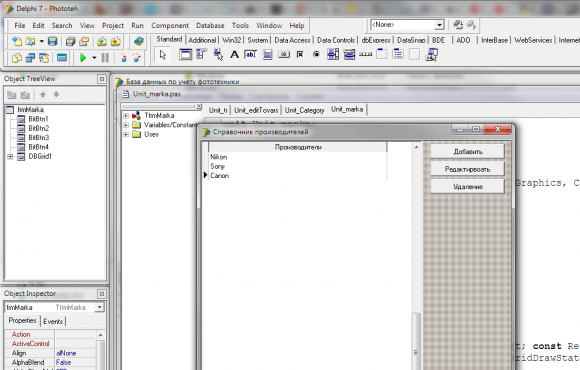Click the Save file toolbar icon
The image size is (580, 370).
(53, 41)
